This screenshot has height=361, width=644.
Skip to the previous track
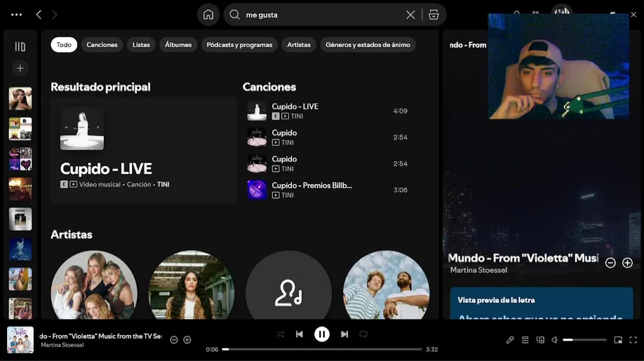coord(299,334)
